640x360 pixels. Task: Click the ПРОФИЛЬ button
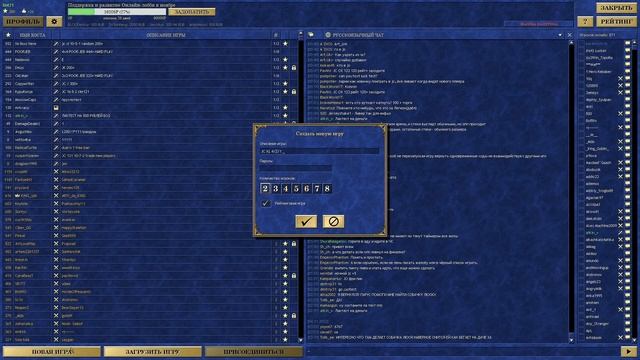[23, 21]
